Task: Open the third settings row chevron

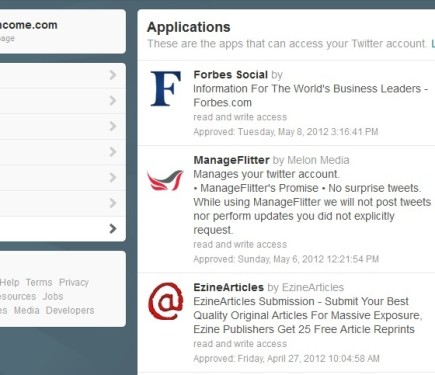Action: click(113, 126)
